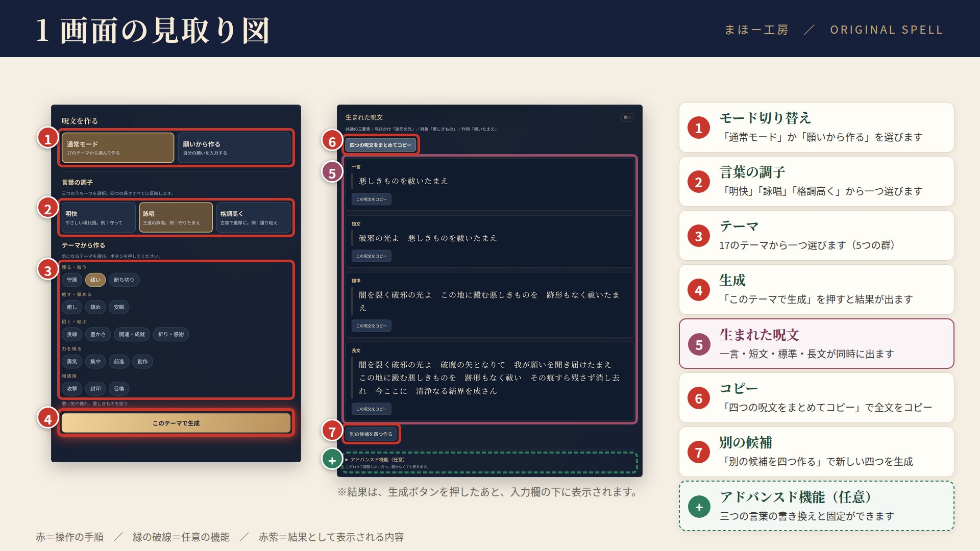Viewport: 980px width, 551px height.
Task: Choose the 豊かさ theme chip
Action: pos(98,334)
